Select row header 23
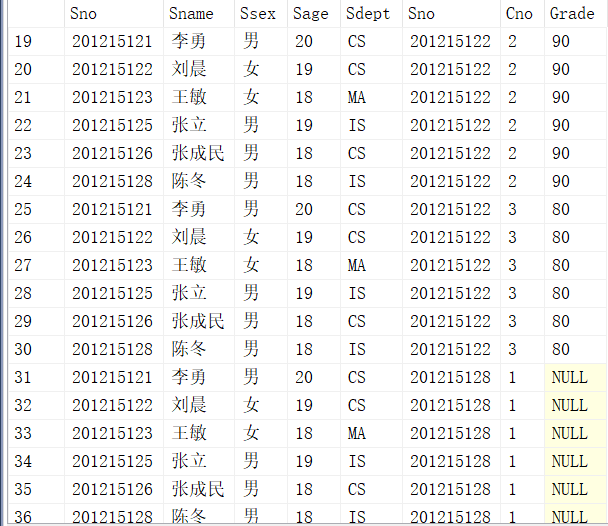The width and height of the screenshot is (608, 526). pos(36,153)
